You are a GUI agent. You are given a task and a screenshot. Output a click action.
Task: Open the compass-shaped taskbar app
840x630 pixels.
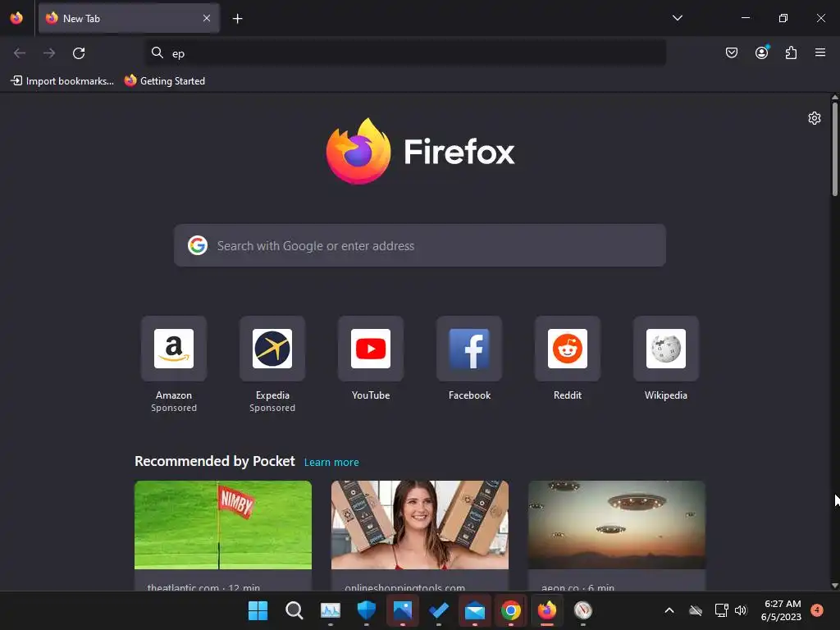tap(583, 610)
